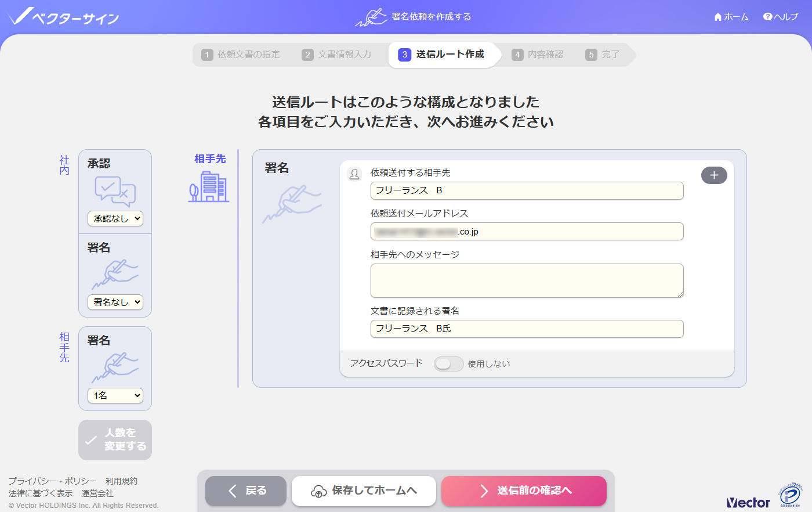
Task: Click the 署名依頼を作成する title text
Action: (432, 17)
